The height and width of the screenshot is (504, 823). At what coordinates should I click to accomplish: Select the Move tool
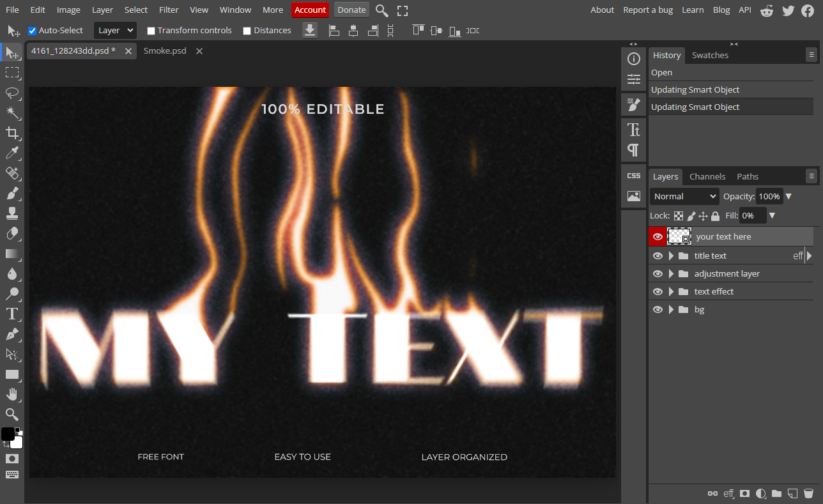coord(13,53)
